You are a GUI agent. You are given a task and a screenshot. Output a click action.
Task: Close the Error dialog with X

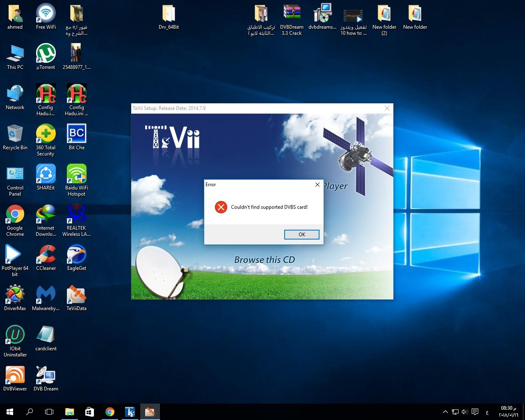[x=317, y=185]
